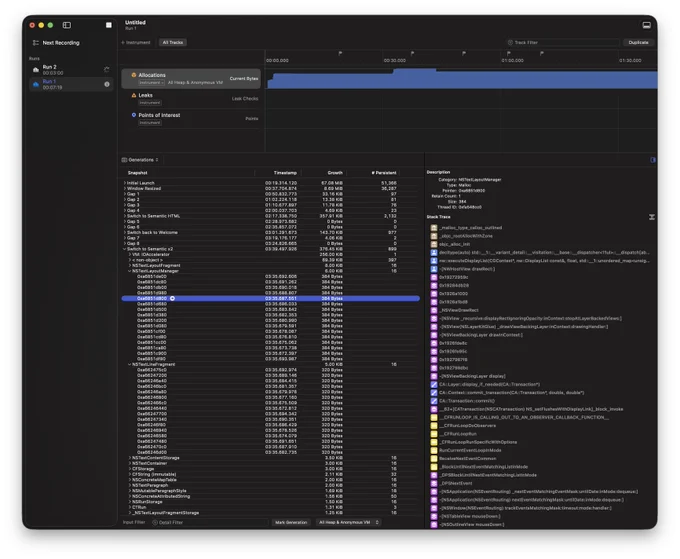Click the info badge beside Run 1
The height and width of the screenshot is (559, 680).
[x=107, y=84]
